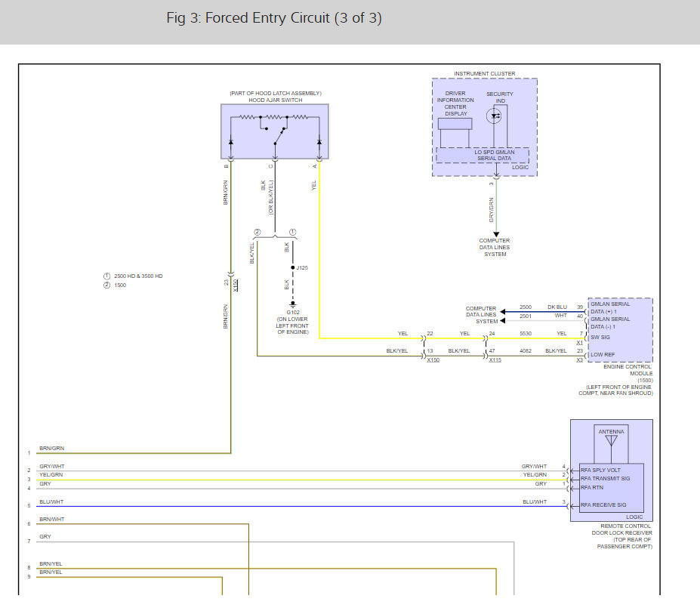This screenshot has height=611, width=700.
Task: Click the BRN/YEL label on line 9
Action: point(51,572)
